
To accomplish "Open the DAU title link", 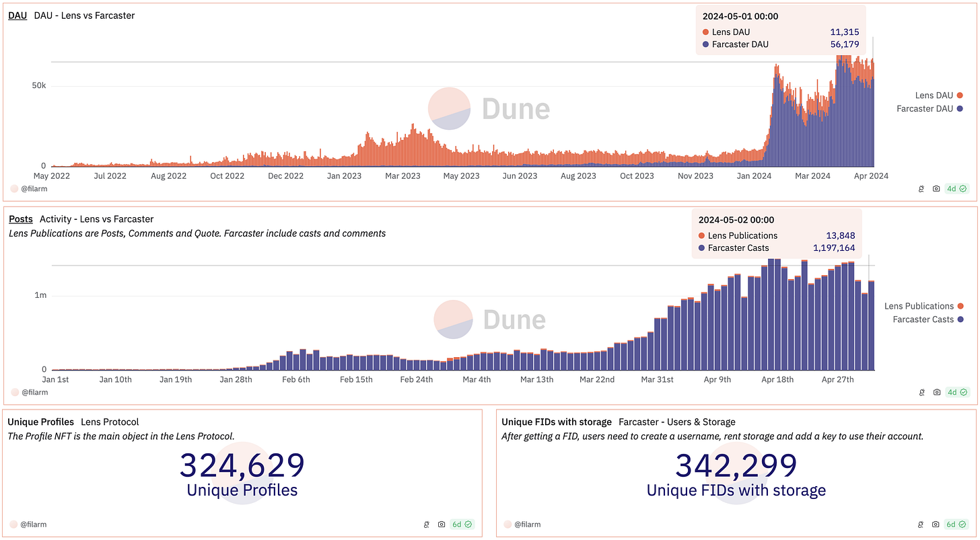I will pos(17,15).
